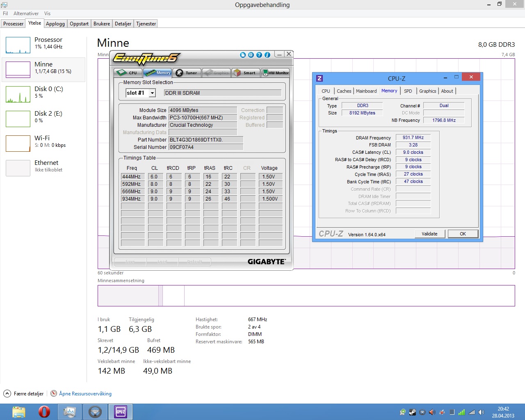The image size is (525, 420).
Task: Switch to the Applogg tab
Action: pos(55,24)
